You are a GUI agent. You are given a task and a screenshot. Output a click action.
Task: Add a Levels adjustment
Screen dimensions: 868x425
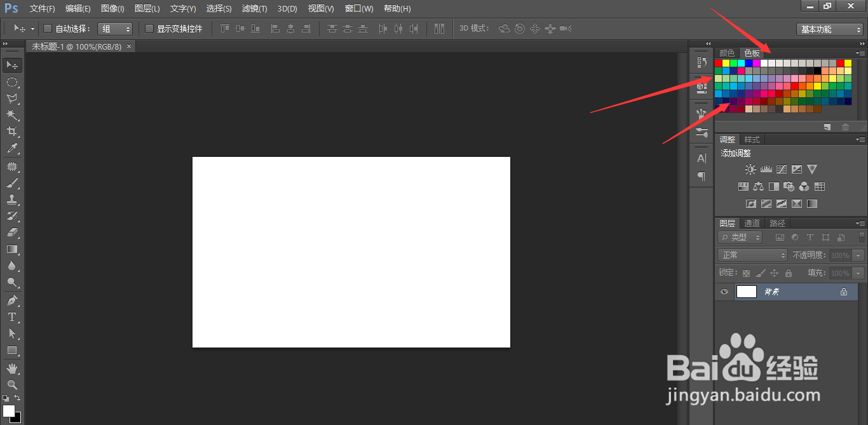[x=766, y=170]
